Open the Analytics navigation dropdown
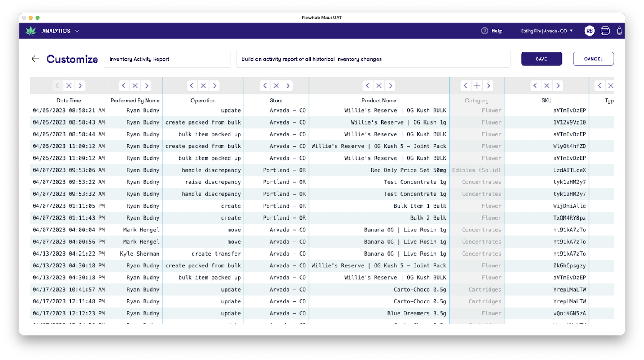Screen dimensions: 644x360 pyautogui.click(x=60, y=31)
